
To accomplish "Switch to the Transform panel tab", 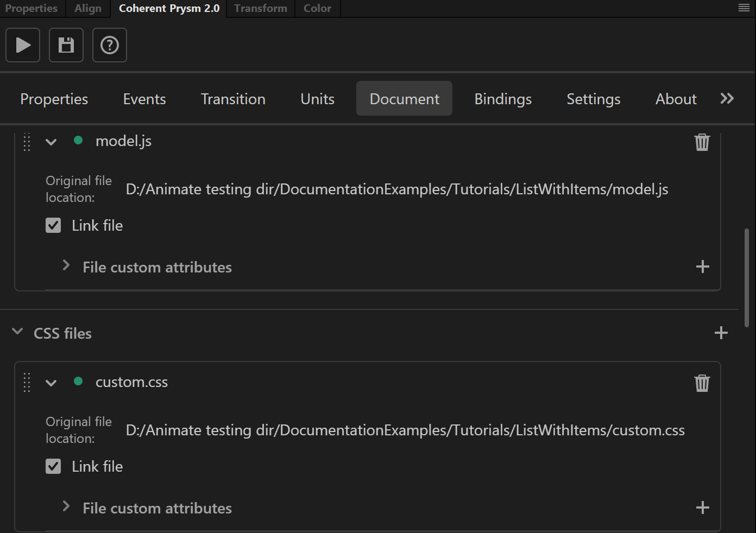I will coord(261,8).
